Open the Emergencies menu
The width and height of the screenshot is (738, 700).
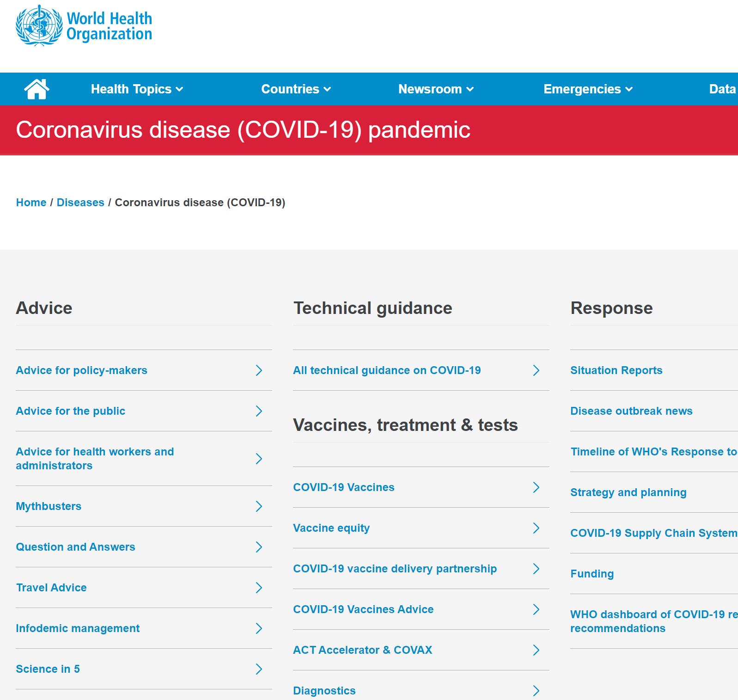coord(587,89)
